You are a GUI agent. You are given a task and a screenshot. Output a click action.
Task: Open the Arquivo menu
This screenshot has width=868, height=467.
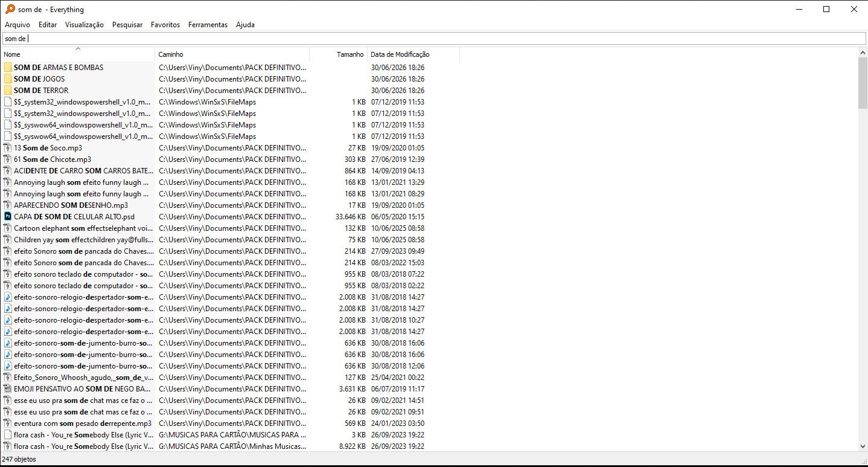(x=18, y=25)
